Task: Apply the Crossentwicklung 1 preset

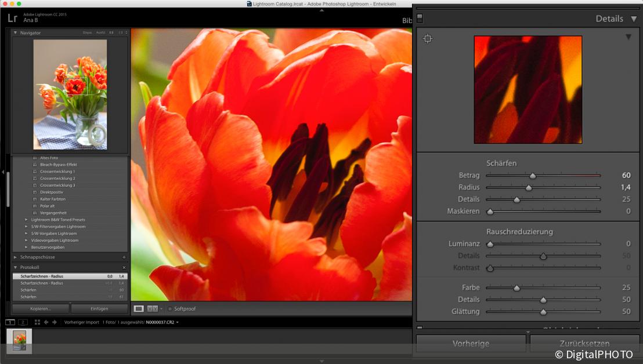Action: tap(57, 172)
